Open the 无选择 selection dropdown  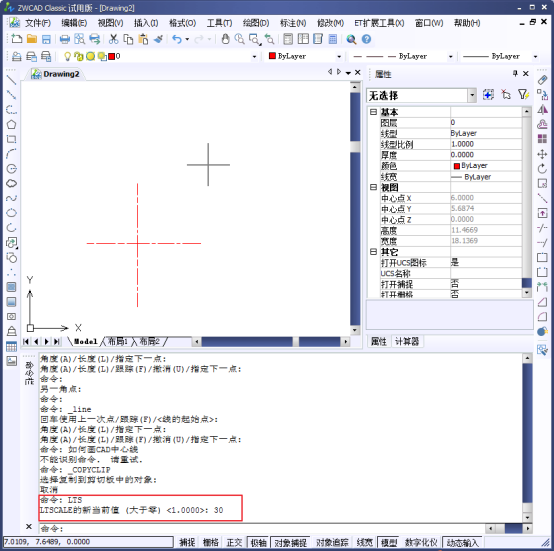(x=472, y=95)
